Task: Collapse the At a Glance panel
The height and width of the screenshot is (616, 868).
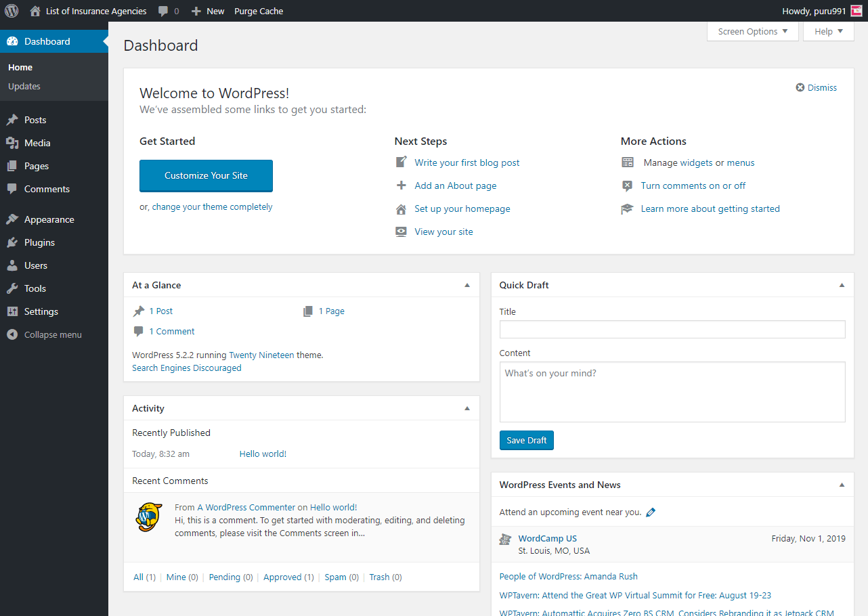Action: tap(467, 285)
